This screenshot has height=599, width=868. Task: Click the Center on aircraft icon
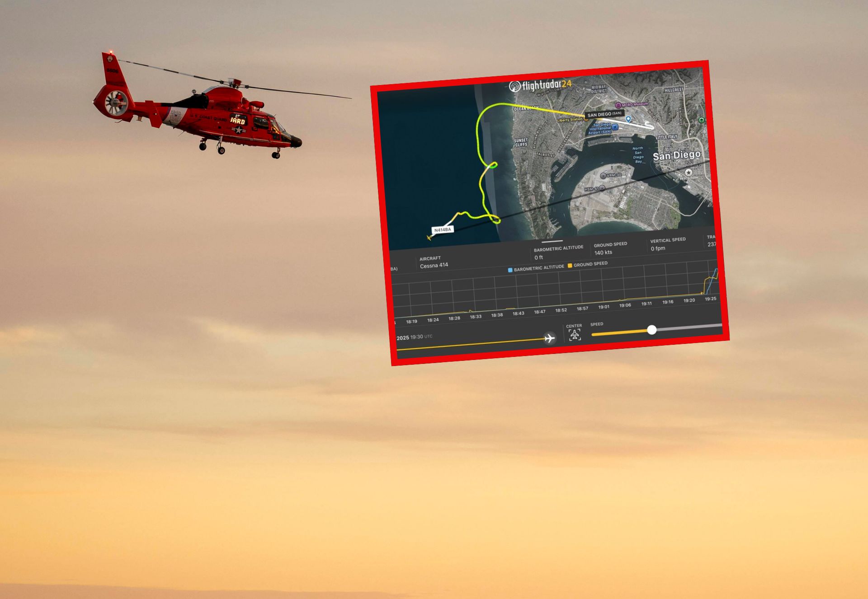click(x=575, y=335)
